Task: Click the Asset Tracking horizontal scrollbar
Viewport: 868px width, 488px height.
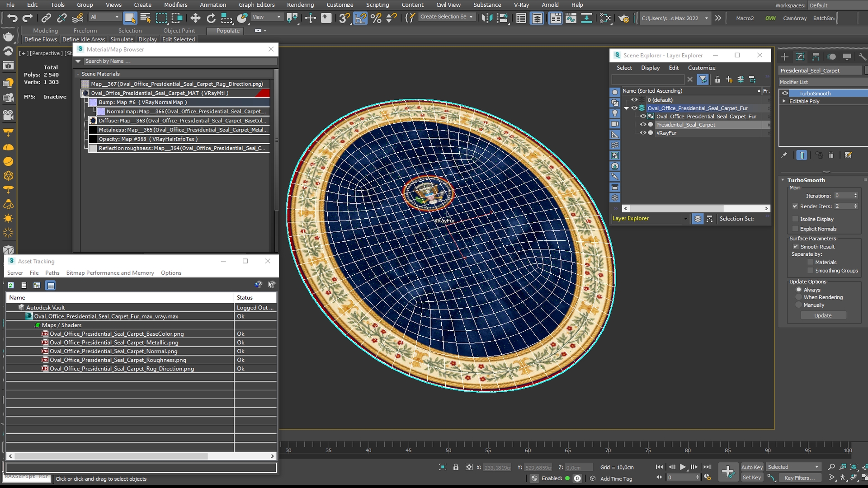Action: tap(141, 456)
